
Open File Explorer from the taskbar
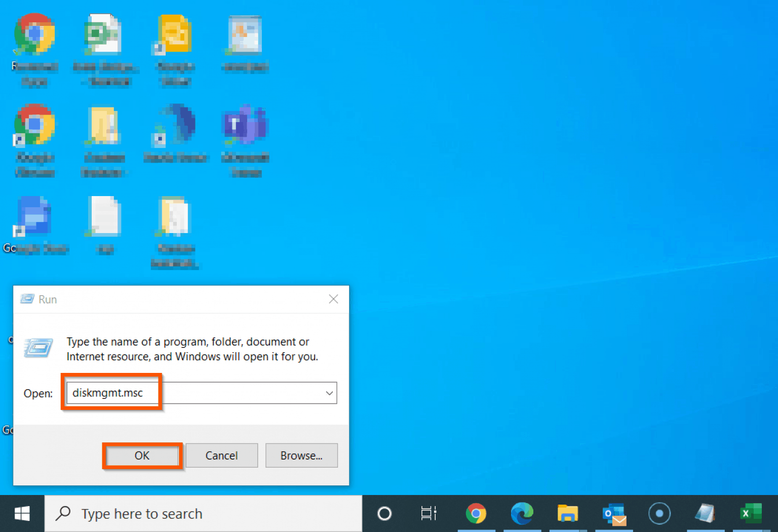point(568,513)
